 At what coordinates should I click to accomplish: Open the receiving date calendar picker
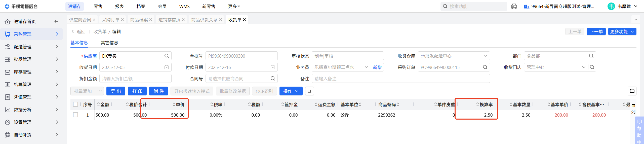tap(167, 67)
